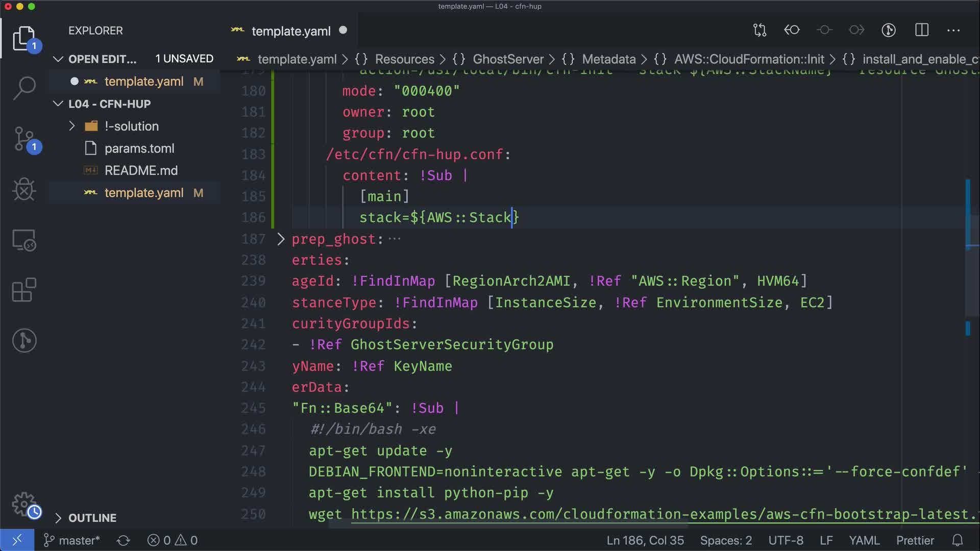Click the master branch indicator
This screenshot has height=551, width=980.
(71, 540)
